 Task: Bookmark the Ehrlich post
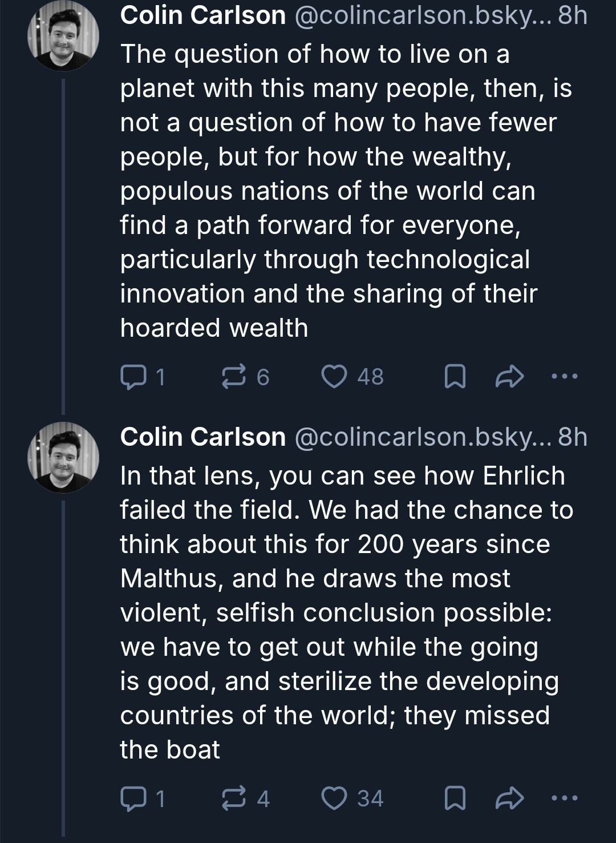[454, 798]
